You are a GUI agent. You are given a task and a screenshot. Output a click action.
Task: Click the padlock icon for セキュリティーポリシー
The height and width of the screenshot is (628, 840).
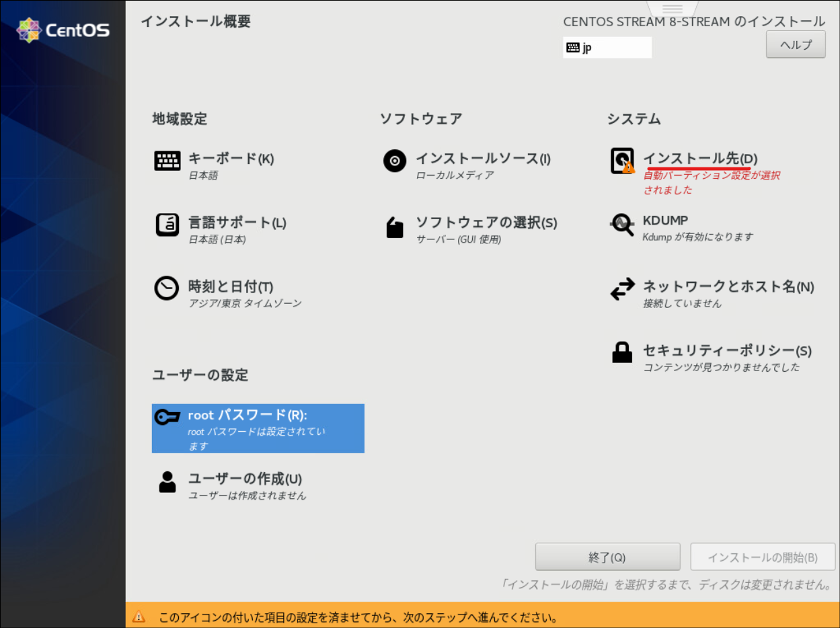622,352
